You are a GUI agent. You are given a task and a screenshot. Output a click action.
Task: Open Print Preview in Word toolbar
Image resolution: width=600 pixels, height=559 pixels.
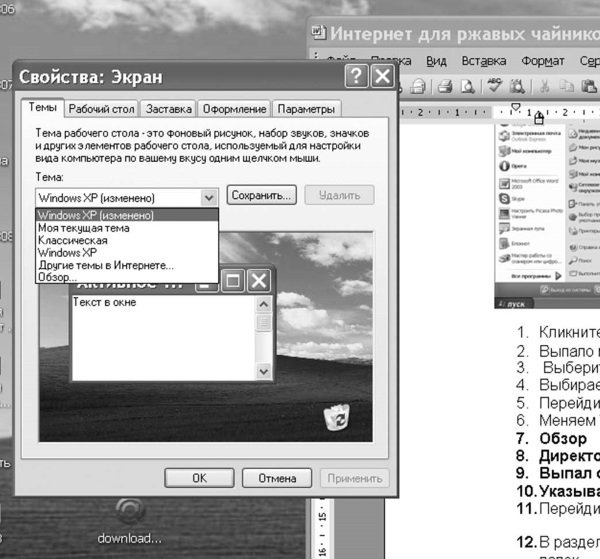coord(468,86)
